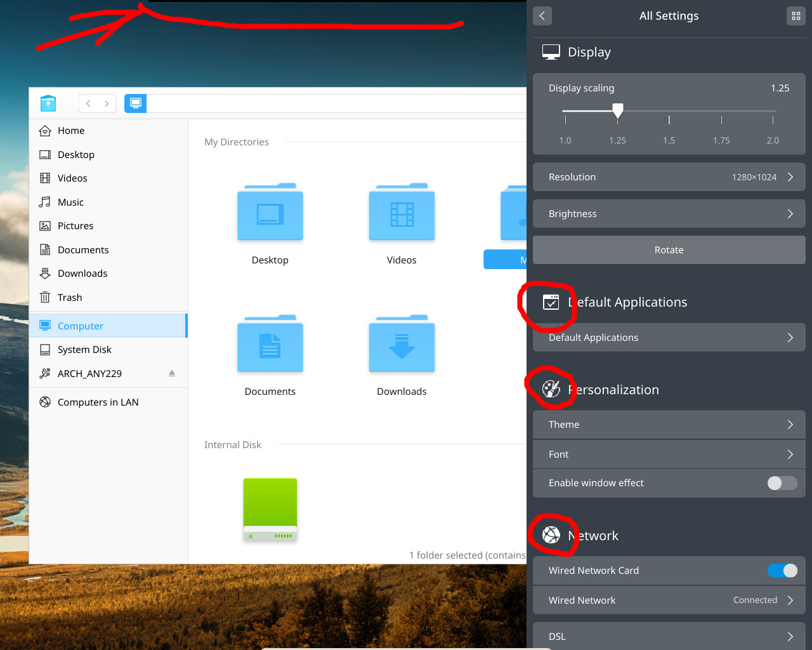
Task: Select the Documents folder in My Directories
Action: (270, 343)
